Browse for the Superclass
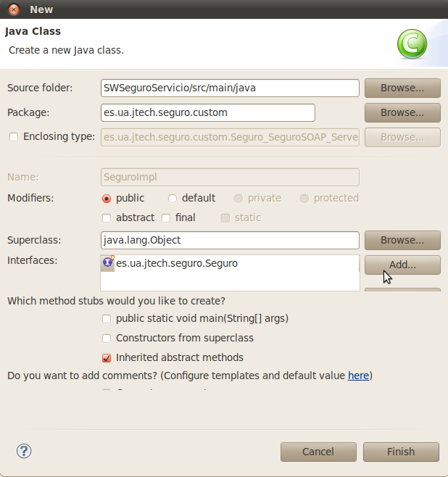Screen dimensions: 448x477 (x=402, y=241)
